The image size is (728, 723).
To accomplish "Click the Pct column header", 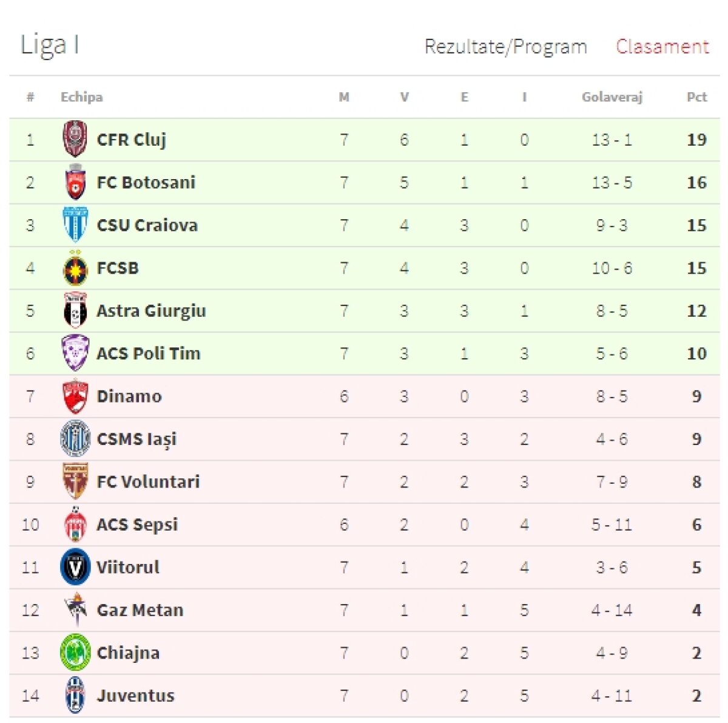I will (x=696, y=97).
